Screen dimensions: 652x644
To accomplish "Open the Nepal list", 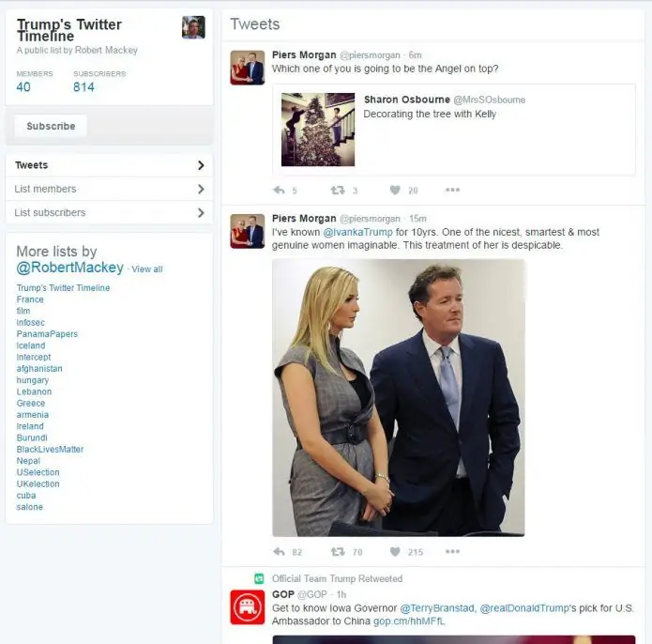I will tap(28, 461).
